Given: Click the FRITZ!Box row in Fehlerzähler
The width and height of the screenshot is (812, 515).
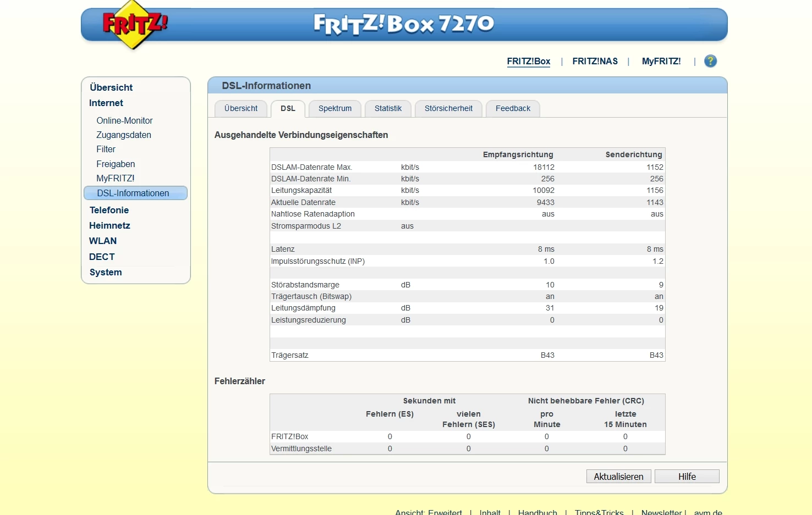Looking at the screenshot, I should (x=467, y=436).
